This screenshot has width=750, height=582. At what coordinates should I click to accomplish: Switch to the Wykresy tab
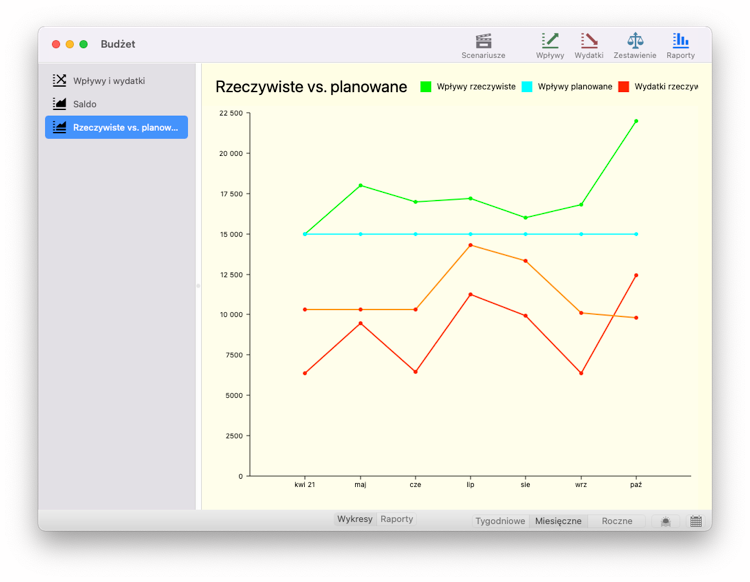click(354, 519)
